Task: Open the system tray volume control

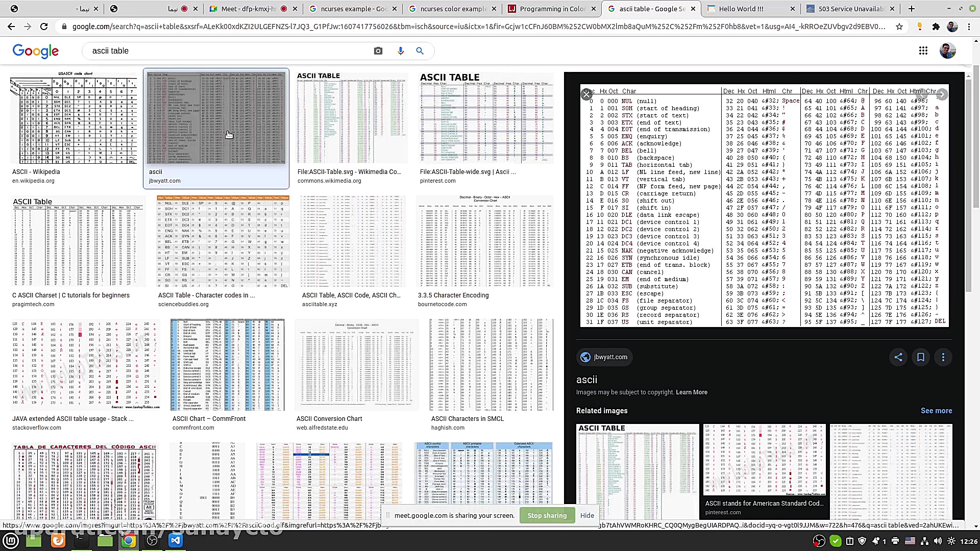Action: pyautogui.click(x=938, y=541)
